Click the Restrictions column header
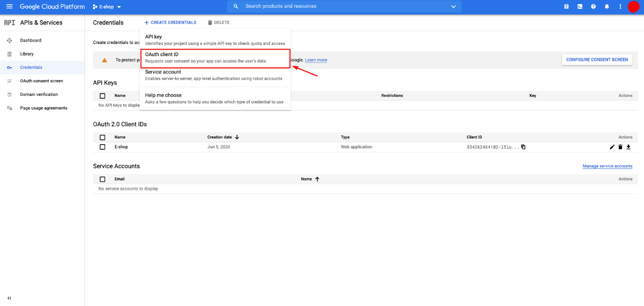Screen dimensions: 644x306 (x=392, y=95)
